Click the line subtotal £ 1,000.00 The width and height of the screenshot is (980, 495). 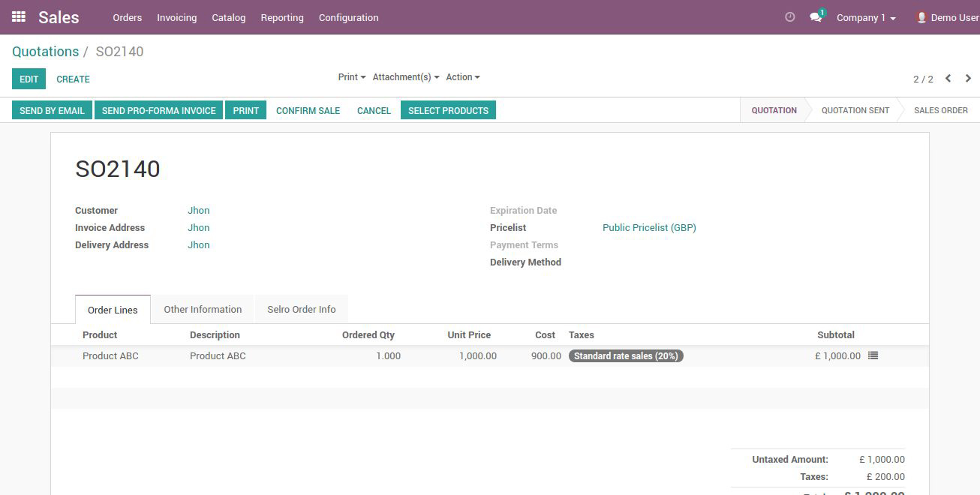click(x=837, y=356)
